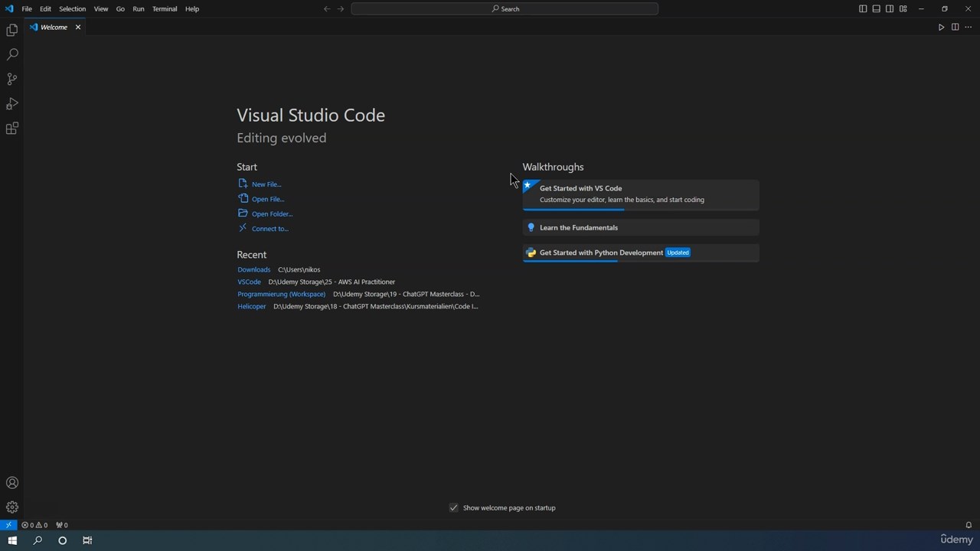
Task: Click the remote window indicator in status bar
Action: [8, 525]
